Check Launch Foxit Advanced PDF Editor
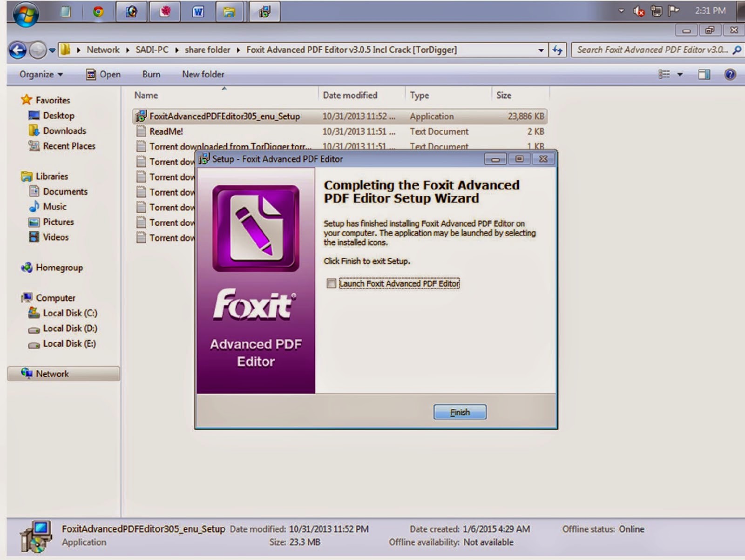The width and height of the screenshot is (745, 560). (x=331, y=283)
